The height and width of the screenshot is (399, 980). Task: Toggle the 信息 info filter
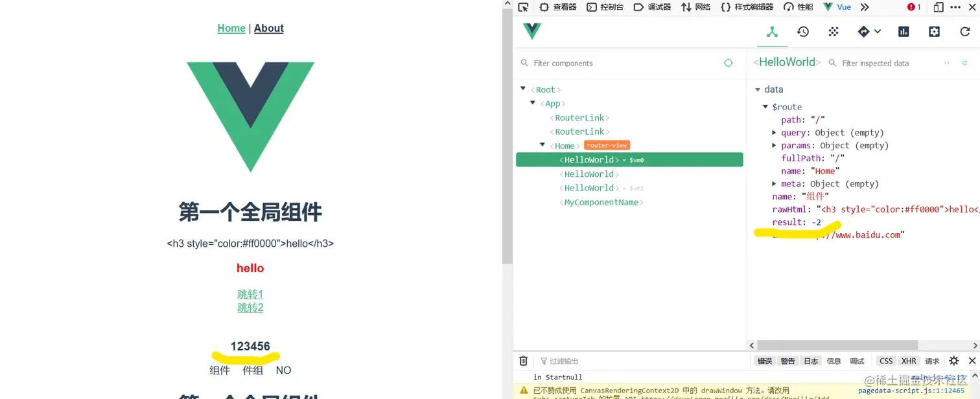(x=834, y=361)
